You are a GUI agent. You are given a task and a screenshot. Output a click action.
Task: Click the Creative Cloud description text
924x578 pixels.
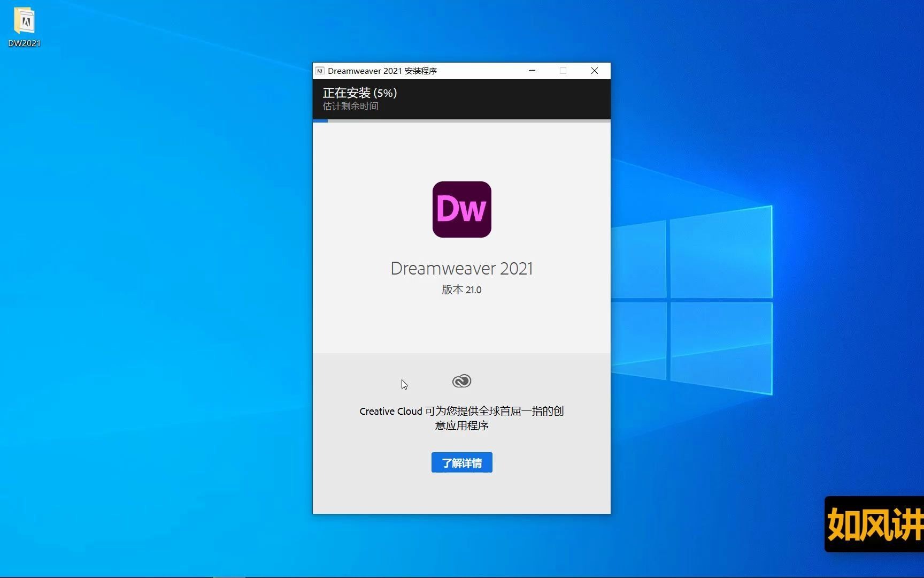tap(461, 418)
